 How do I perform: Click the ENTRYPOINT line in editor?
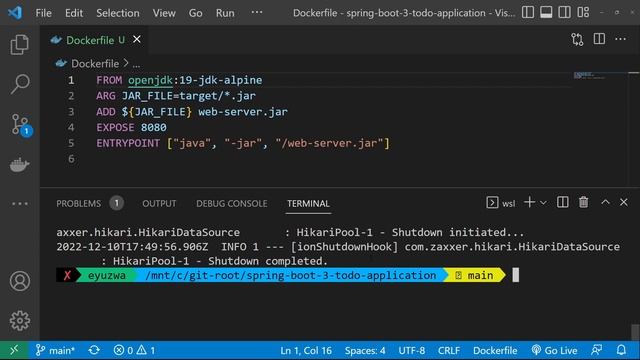[243, 143]
